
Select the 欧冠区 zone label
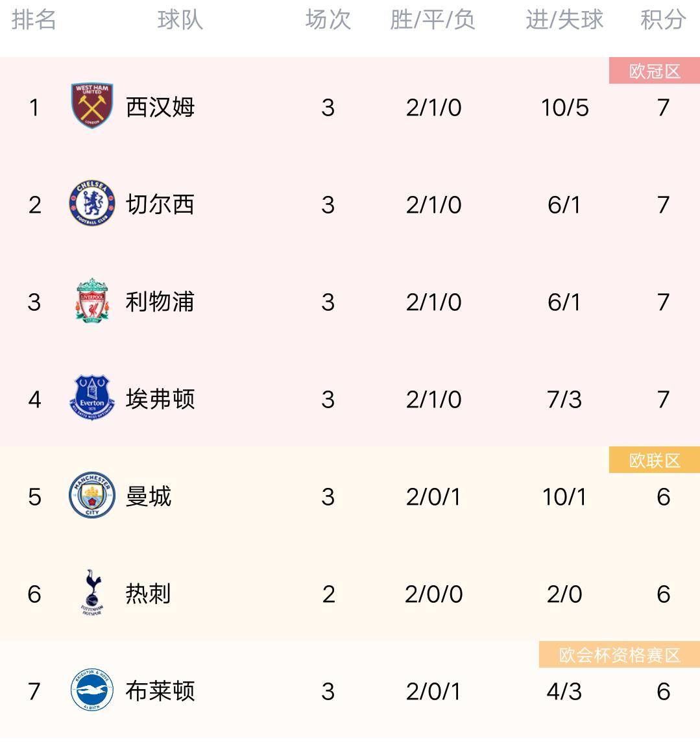(x=655, y=71)
